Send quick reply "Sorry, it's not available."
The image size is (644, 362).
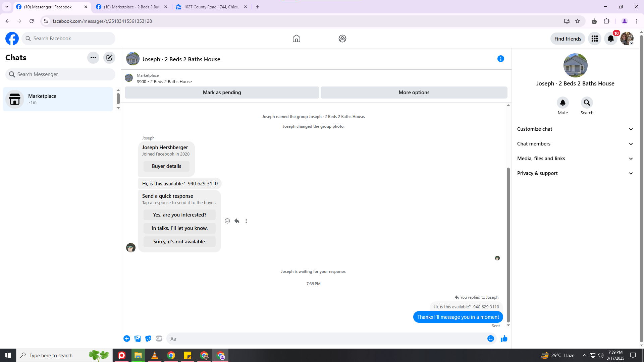click(x=180, y=242)
